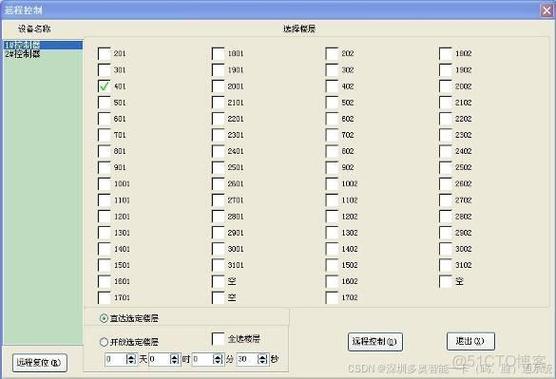Viewport: 556px width, 379px height.
Task: Focus the seconds field showing 30
Action: (247, 360)
